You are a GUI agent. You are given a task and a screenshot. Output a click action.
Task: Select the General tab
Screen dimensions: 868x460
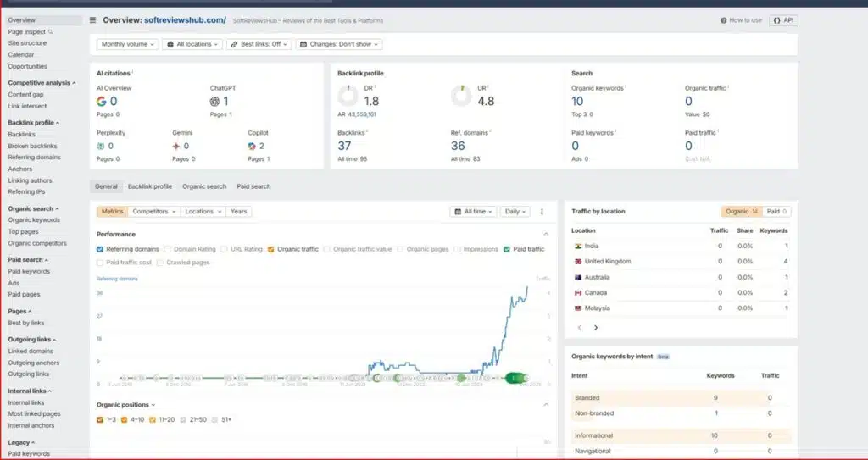coord(106,186)
